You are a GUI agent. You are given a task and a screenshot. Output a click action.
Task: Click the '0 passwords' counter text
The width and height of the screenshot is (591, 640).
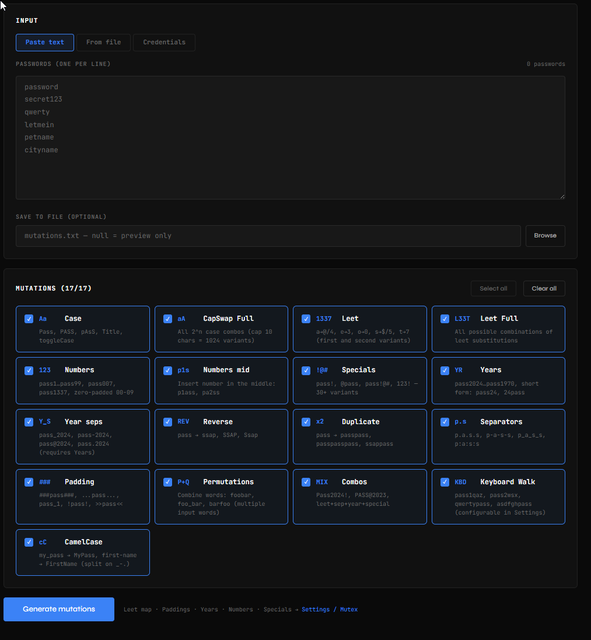[x=546, y=64]
